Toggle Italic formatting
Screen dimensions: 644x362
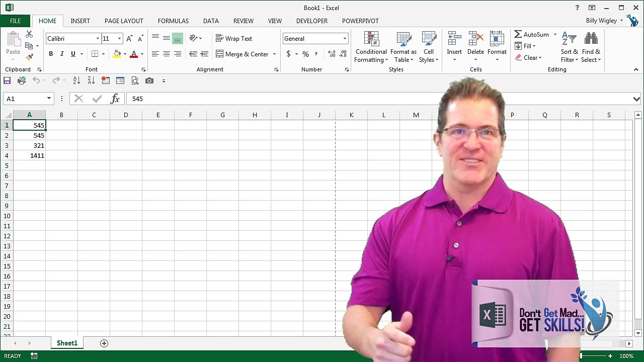click(62, 54)
